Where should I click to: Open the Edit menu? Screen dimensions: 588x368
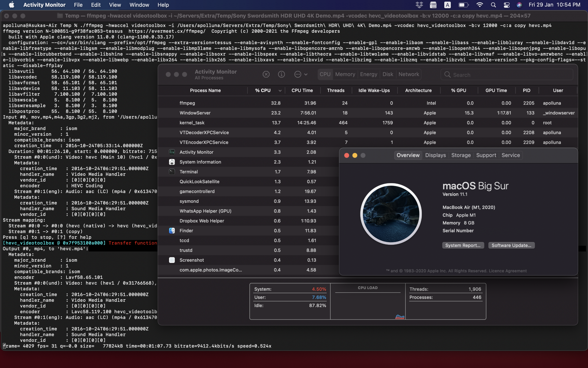[x=96, y=5]
